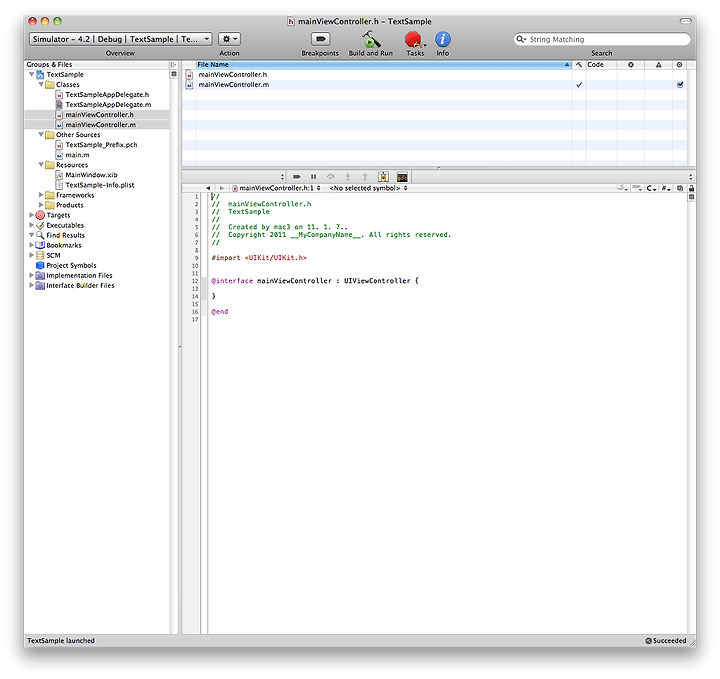The width and height of the screenshot is (720, 679).
Task: Collapse the TextSample project tree
Action: 32,74
